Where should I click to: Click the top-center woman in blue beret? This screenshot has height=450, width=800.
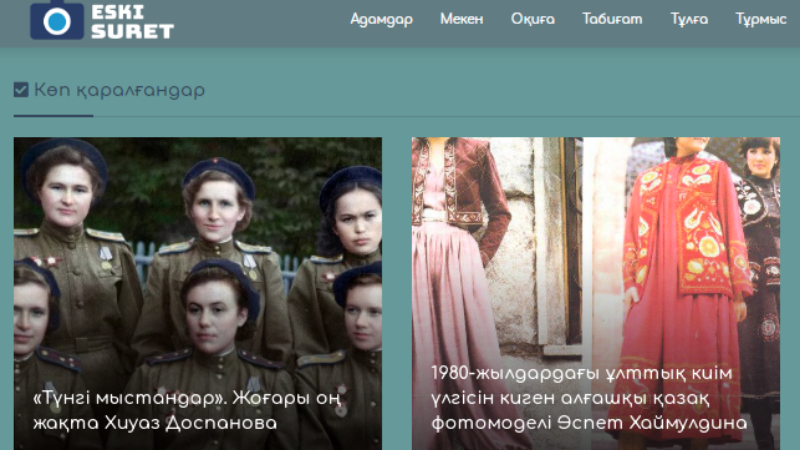pos(218,200)
